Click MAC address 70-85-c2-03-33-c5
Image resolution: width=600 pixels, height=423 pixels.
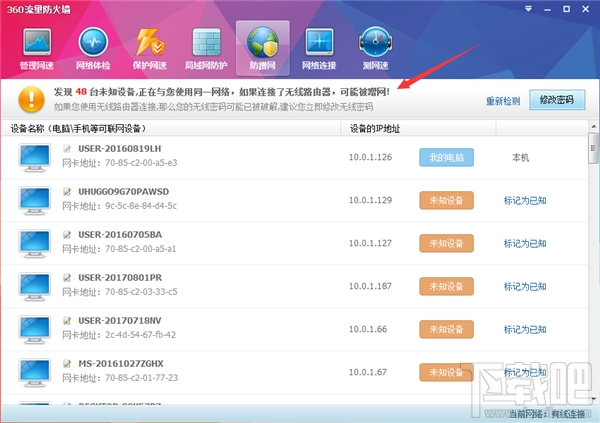[141, 292]
